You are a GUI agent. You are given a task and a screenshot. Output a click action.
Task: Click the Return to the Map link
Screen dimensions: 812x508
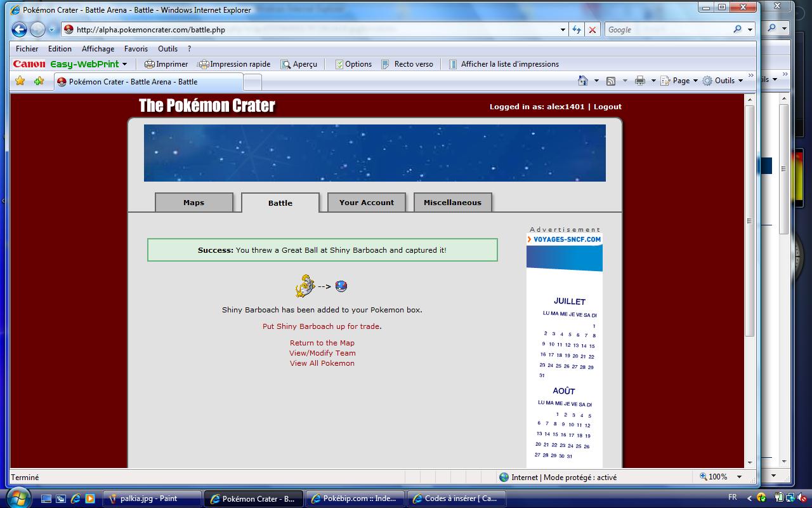322,343
